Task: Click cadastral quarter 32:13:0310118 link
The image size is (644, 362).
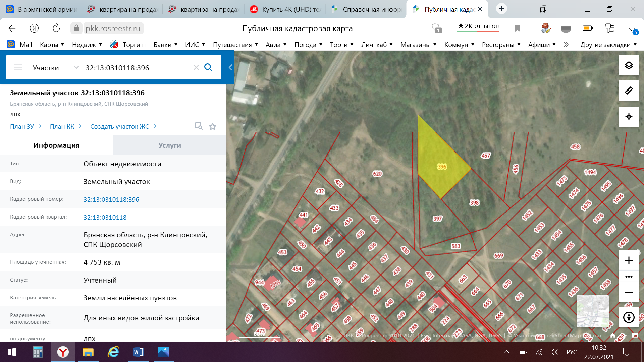Action: tap(105, 217)
